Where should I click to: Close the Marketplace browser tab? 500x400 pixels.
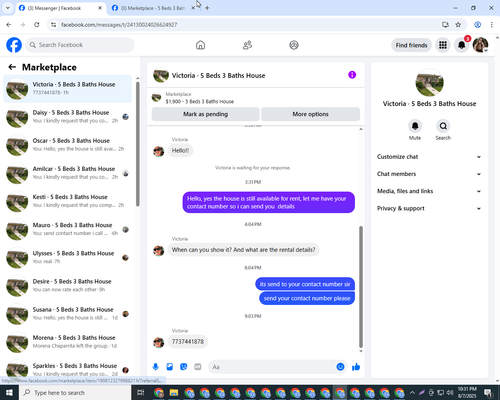click(193, 8)
